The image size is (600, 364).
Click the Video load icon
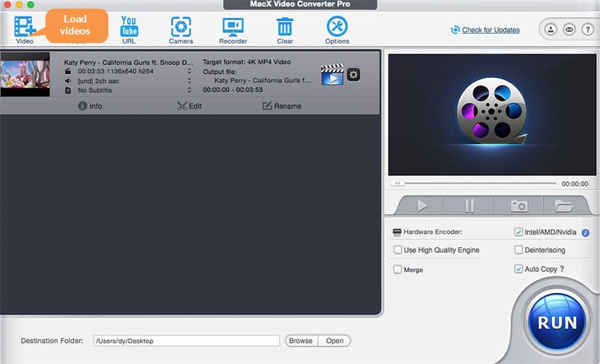pos(25,29)
